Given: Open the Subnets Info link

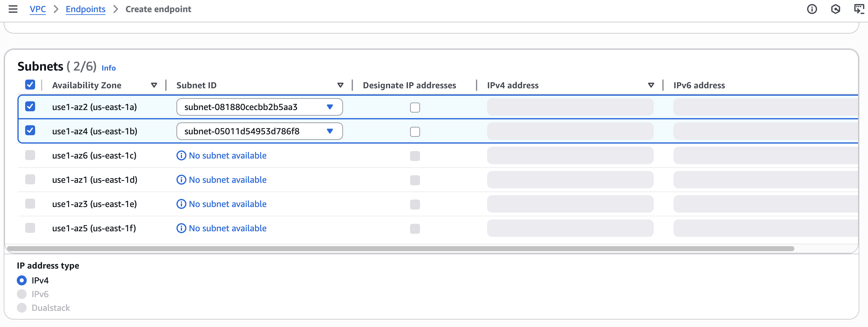Looking at the screenshot, I should (x=108, y=68).
